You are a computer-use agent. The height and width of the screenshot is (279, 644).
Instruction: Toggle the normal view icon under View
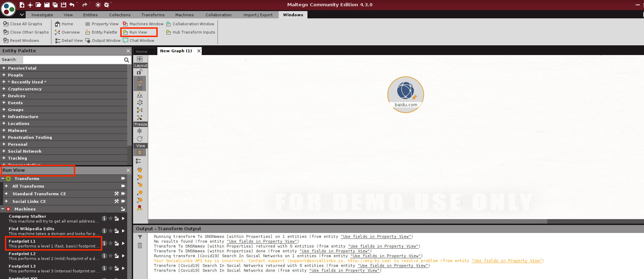pyautogui.click(x=140, y=152)
